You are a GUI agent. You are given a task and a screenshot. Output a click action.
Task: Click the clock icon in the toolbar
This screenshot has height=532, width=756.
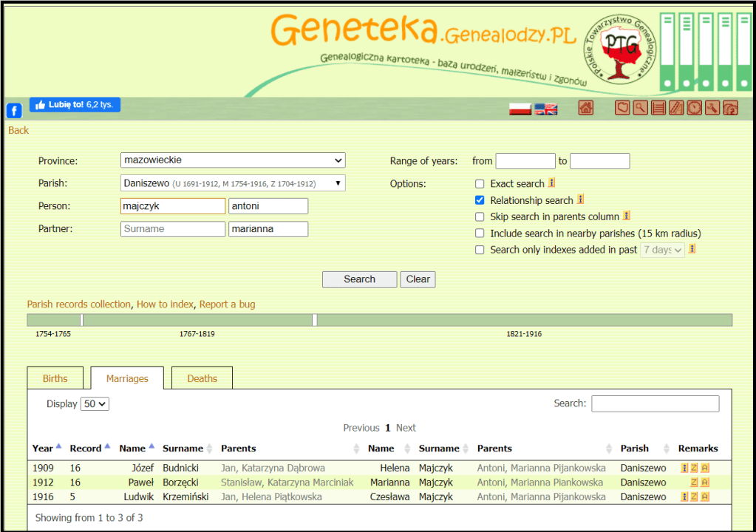[694, 108]
